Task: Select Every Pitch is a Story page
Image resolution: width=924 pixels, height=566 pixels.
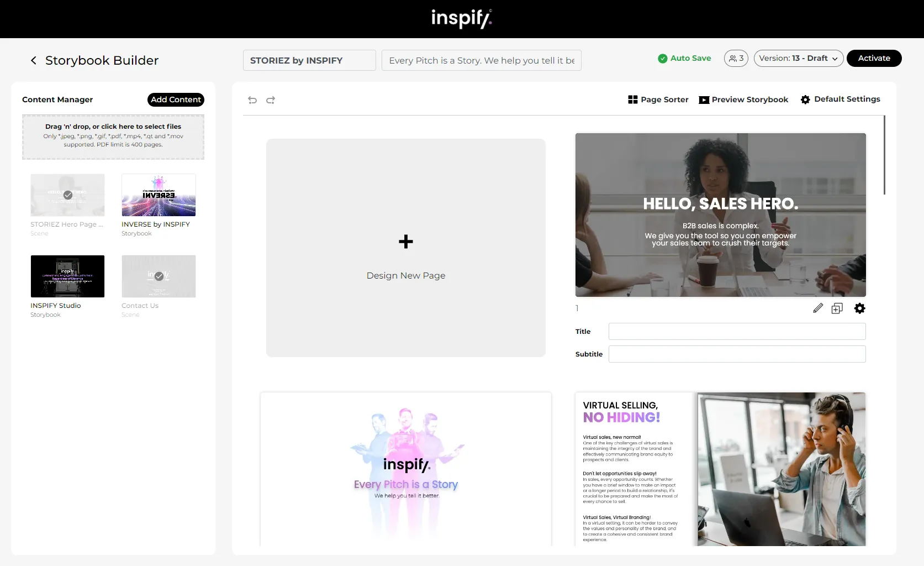Action: [x=406, y=469]
